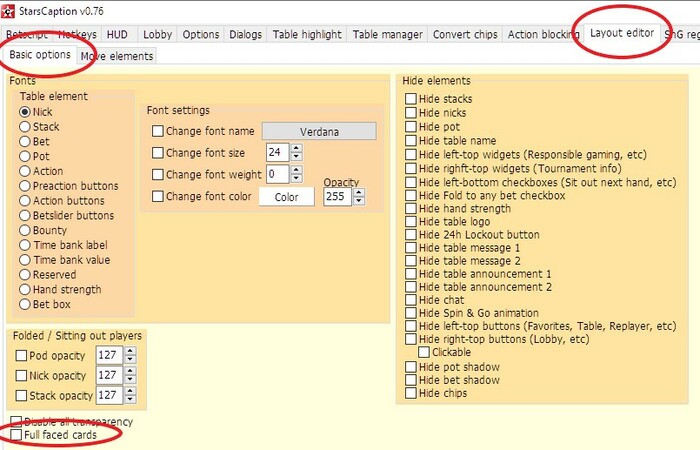Switch to the Lobby tab
This screenshot has height=450, width=700.
point(157,34)
